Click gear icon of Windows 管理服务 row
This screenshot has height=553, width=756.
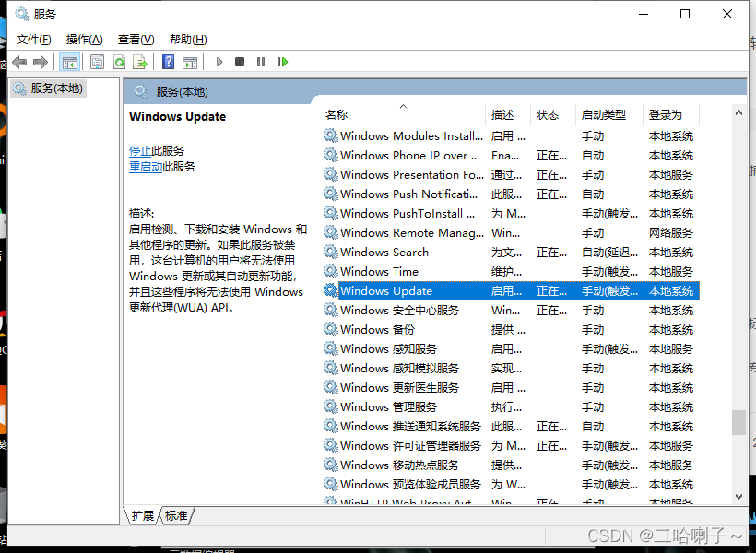[331, 406]
